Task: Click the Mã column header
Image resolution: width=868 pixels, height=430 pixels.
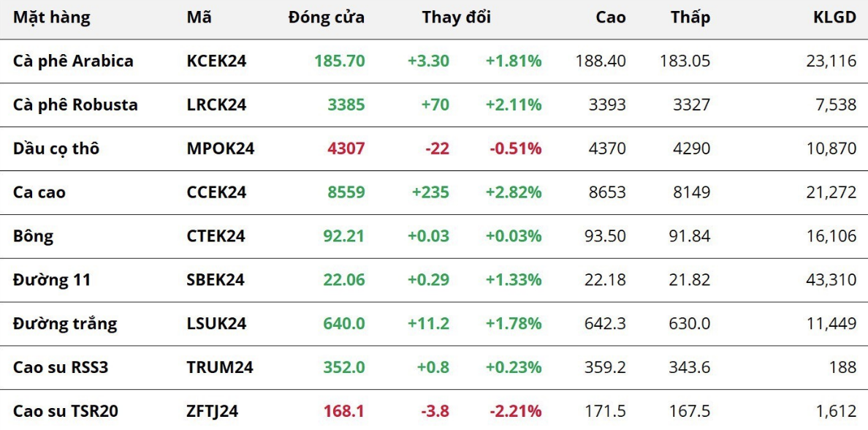Action: point(199,18)
